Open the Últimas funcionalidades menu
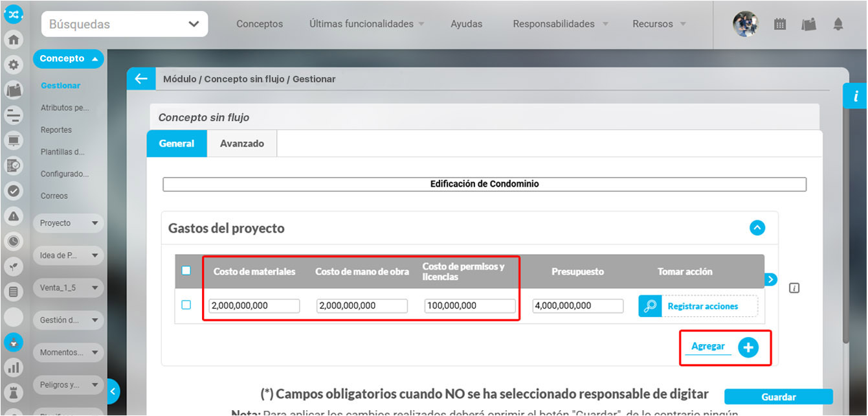The width and height of the screenshot is (868, 416). click(366, 24)
